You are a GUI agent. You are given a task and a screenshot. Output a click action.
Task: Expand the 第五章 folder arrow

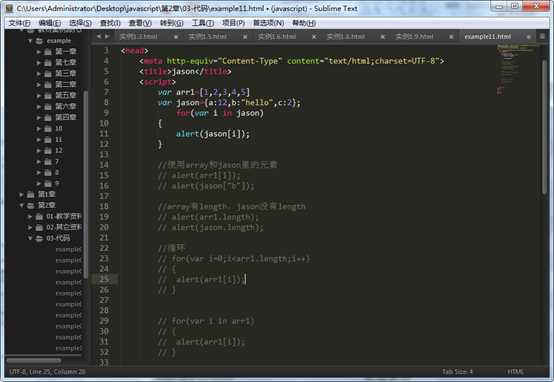coord(39,96)
